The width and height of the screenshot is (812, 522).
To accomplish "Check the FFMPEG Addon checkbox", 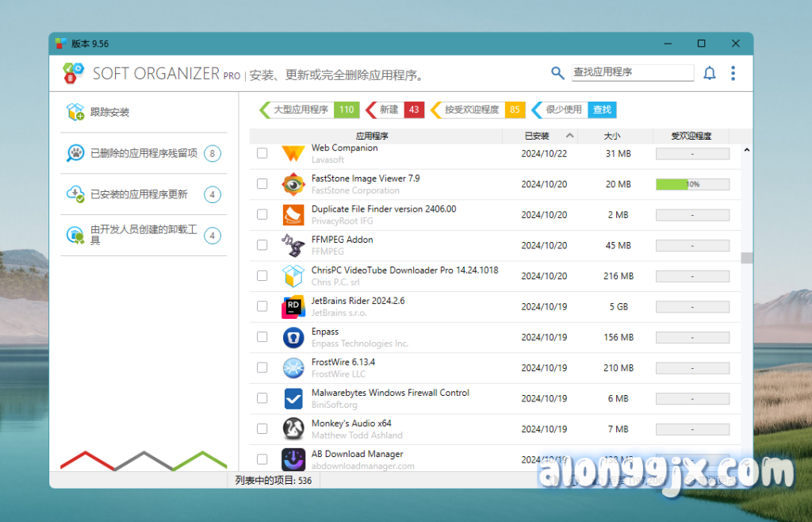I will 262,245.
